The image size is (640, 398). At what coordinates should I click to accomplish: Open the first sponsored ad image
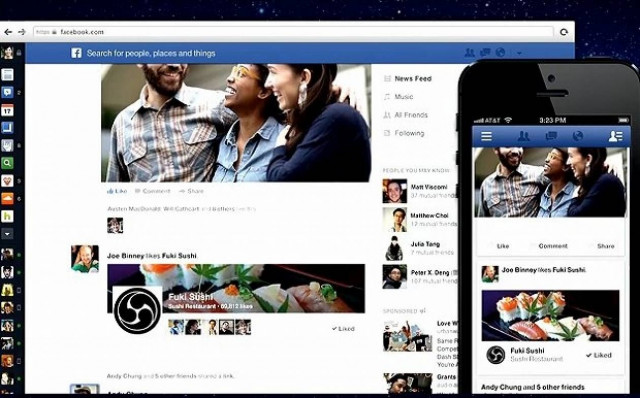pos(407,336)
